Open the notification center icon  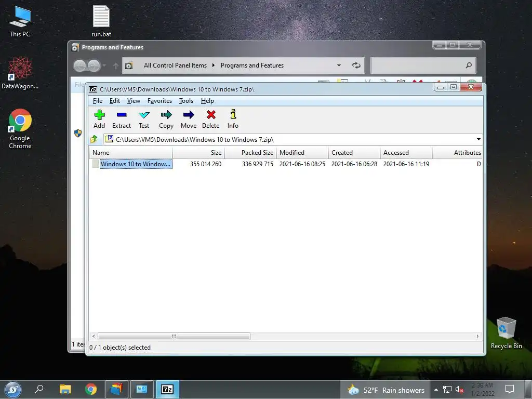tap(510, 389)
